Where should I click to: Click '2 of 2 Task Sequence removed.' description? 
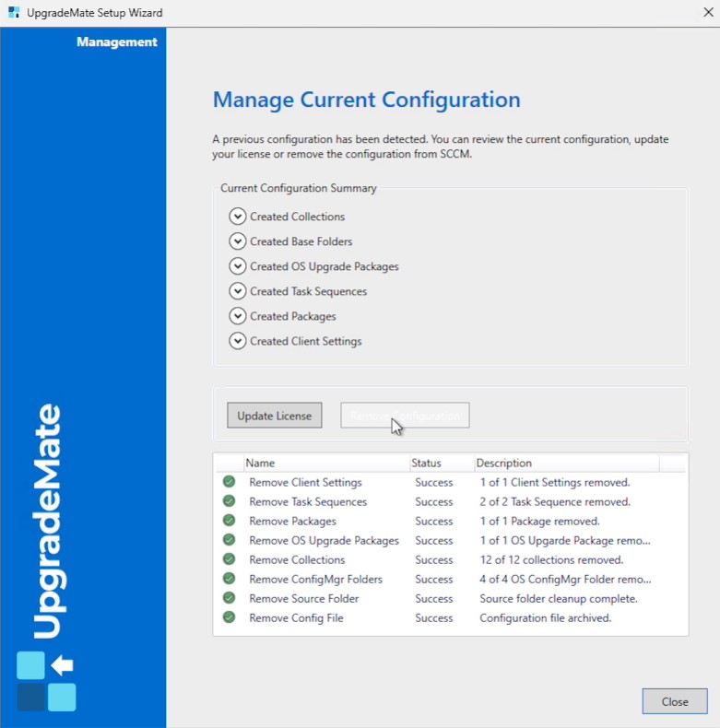click(555, 502)
